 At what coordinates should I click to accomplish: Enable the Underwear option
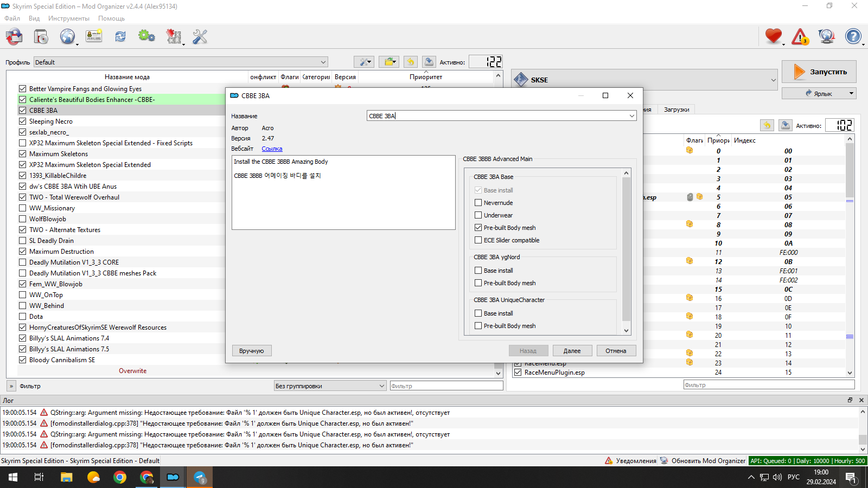tap(478, 215)
